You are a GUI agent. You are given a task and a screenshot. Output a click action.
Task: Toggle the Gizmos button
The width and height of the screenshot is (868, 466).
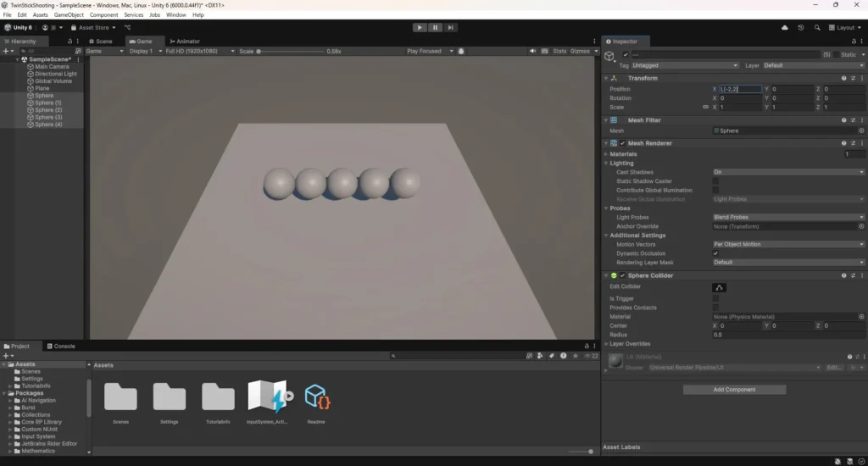coord(580,51)
